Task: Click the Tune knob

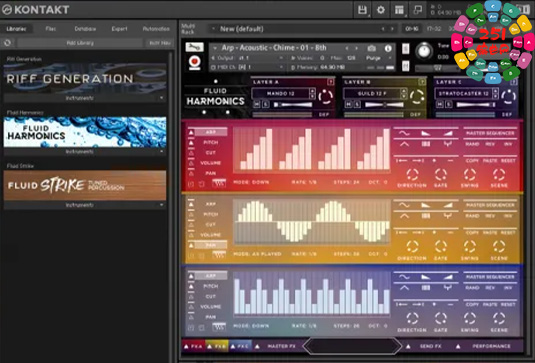Action: click(x=424, y=51)
